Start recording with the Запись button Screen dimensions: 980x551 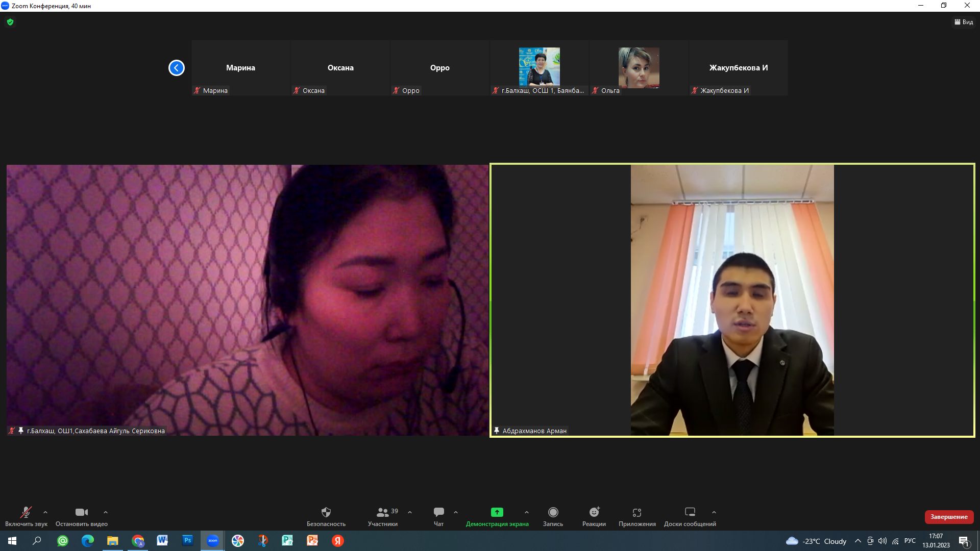click(553, 512)
